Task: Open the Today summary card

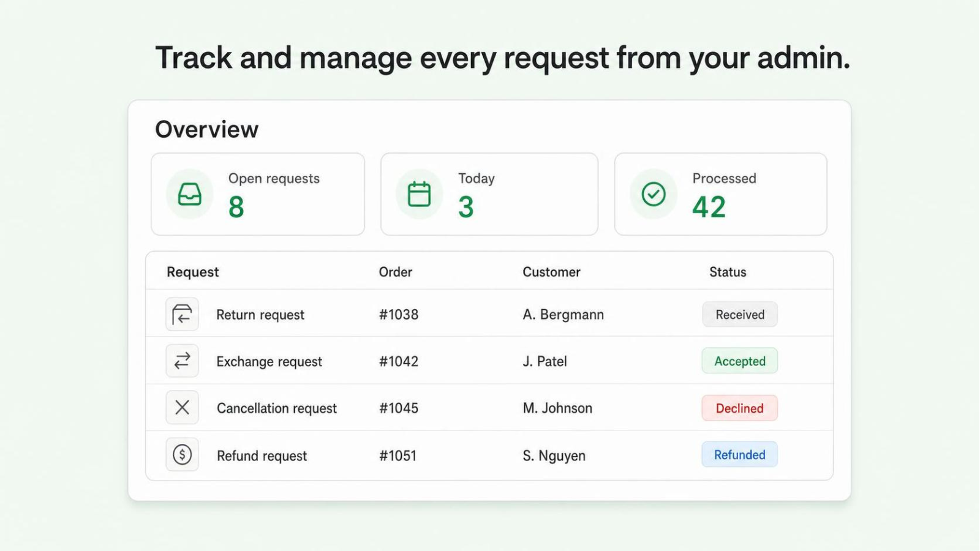Action: point(489,194)
